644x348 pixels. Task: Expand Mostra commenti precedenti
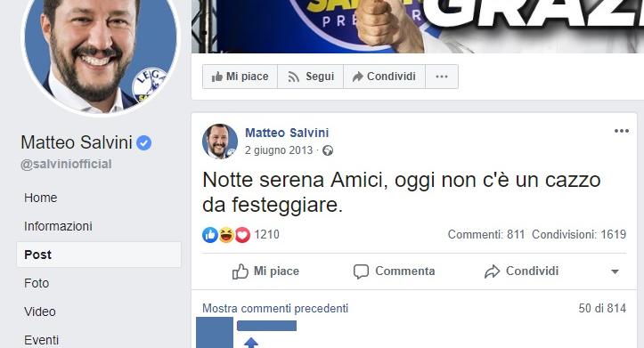(275, 308)
